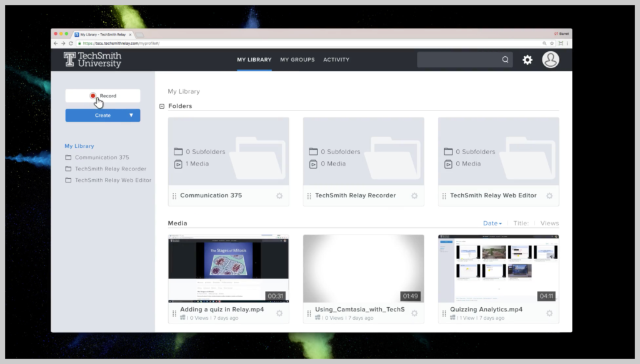Viewport: 640px width, 364px height.
Task: Click the Record button
Action: 102,96
